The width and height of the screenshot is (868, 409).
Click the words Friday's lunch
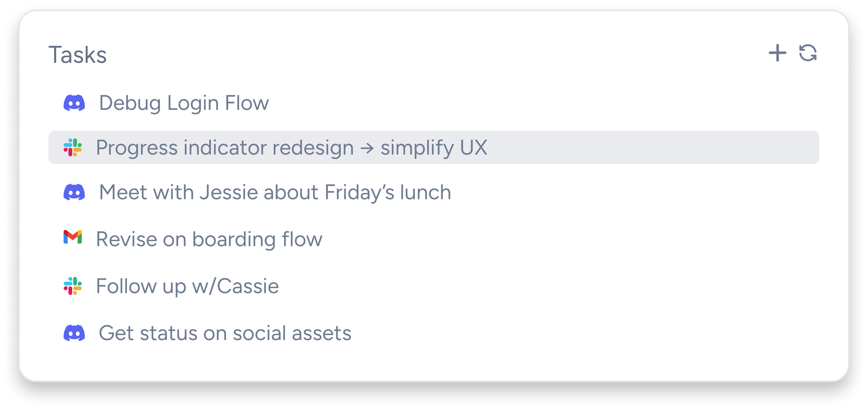click(388, 192)
